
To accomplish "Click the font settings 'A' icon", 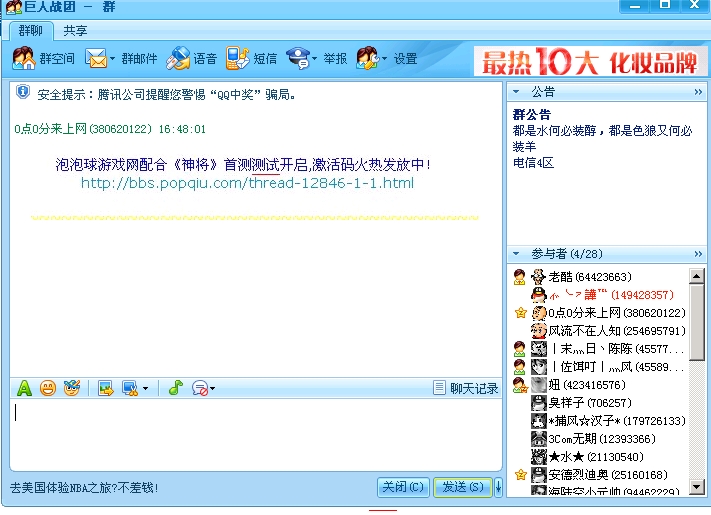I will 24,388.
